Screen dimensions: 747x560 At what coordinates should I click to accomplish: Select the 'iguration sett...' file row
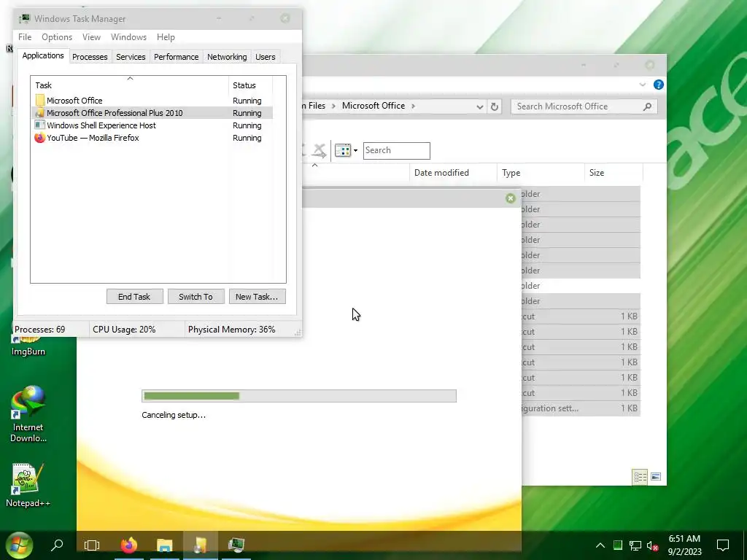[581, 408]
